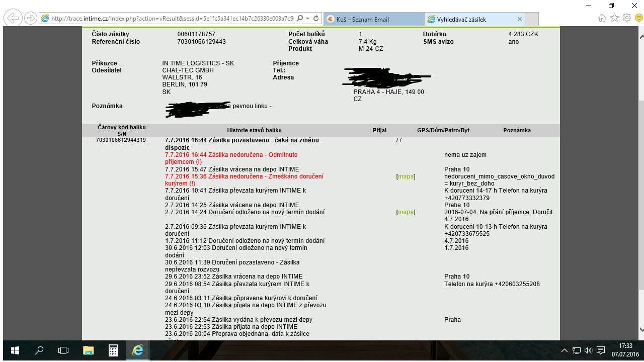Click the address bar search magnifier
This screenshot has width=644, height=362.
tap(300, 19)
